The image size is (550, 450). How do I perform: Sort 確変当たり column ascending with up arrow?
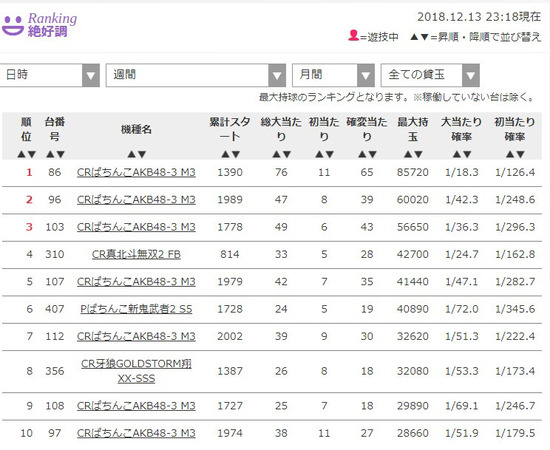pyautogui.click(x=362, y=154)
